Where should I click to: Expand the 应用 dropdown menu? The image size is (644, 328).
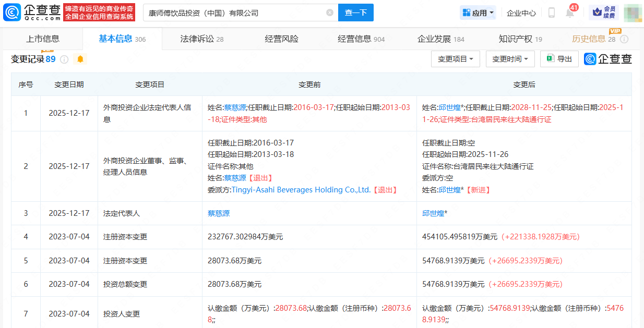point(478,13)
